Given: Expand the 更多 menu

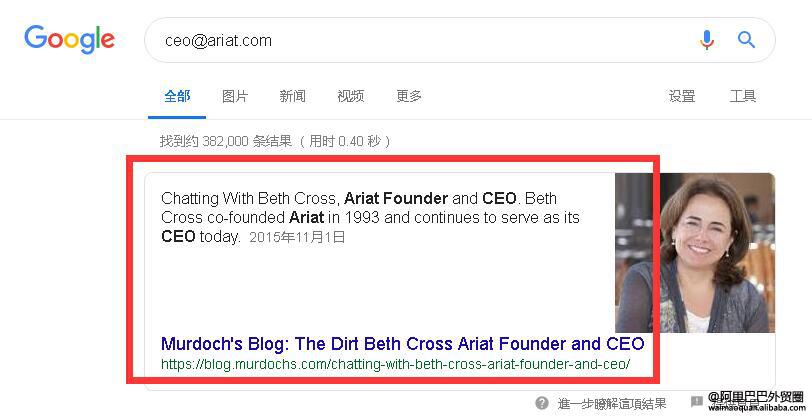Looking at the screenshot, I should click(409, 96).
